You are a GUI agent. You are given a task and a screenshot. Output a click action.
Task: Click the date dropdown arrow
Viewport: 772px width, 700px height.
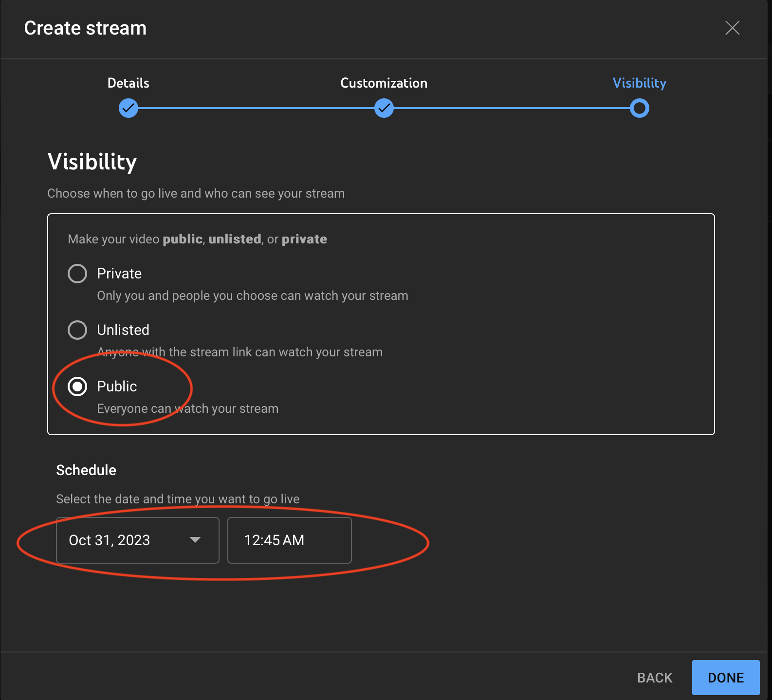195,540
